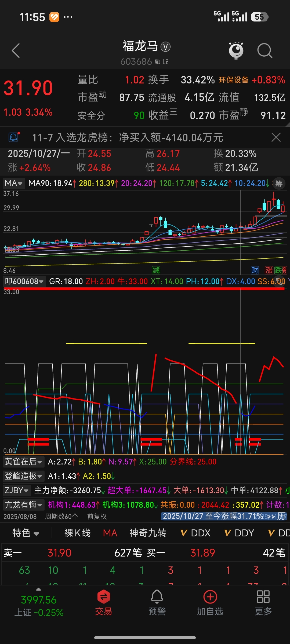The width and height of the screenshot is (290, 644).
Task: Select the 神奇九转 tab
Action: coord(148,533)
